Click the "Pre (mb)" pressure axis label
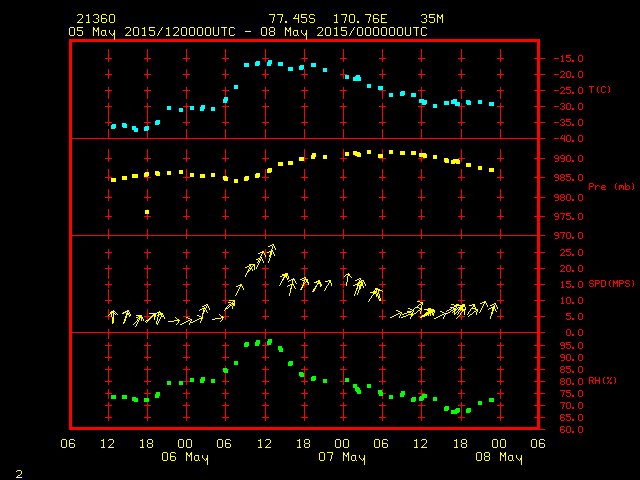This screenshot has width=640, height=480. (x=611, y=187)
